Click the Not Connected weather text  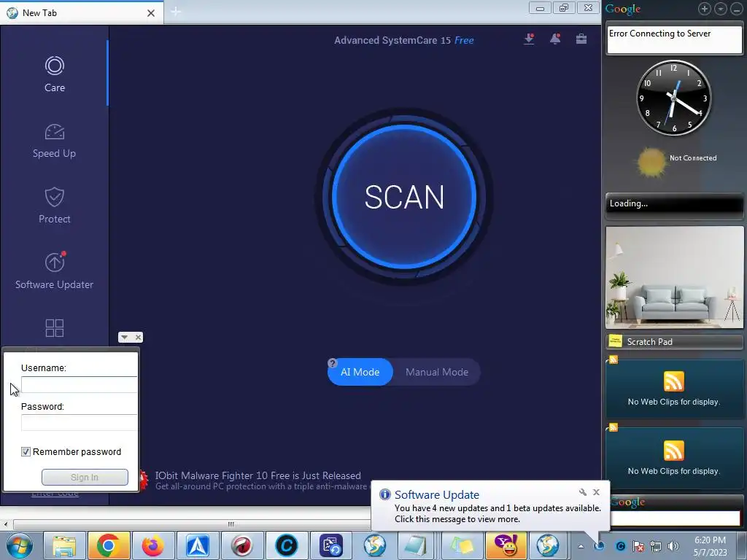coord(693,158)
